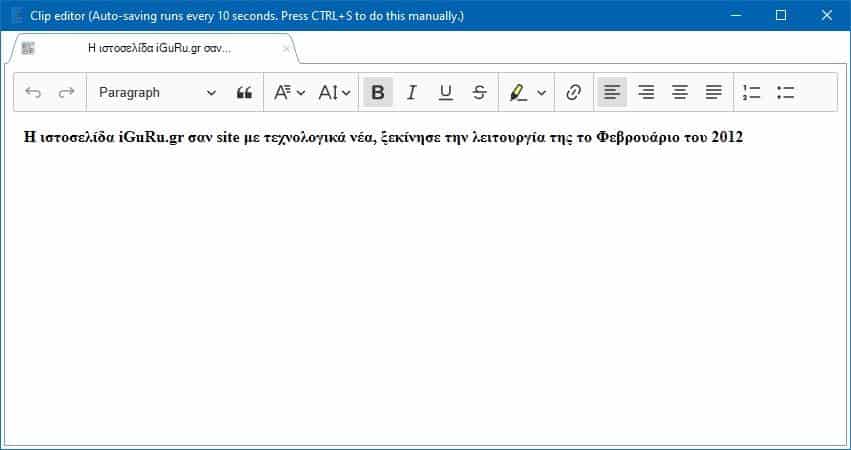Screen dimensions: 851x450
Task: Maximize the Clip editor window
Action: point(781,15)
